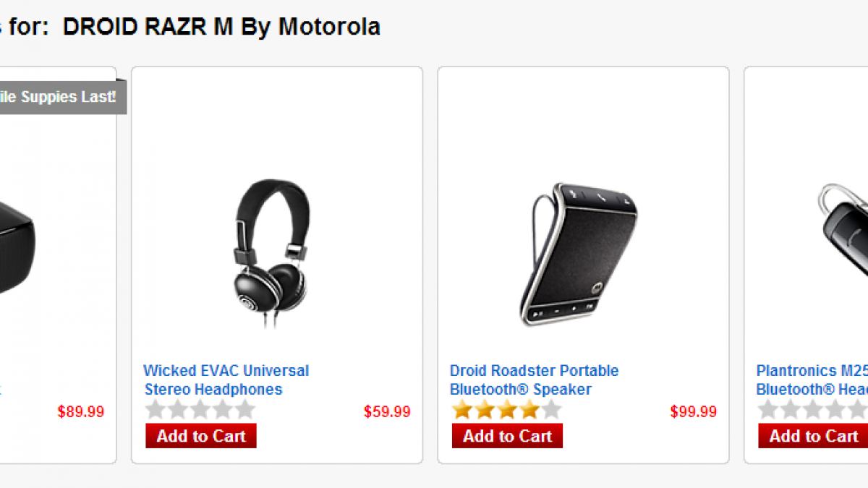The width and height of the screenshot is (868, 488).
Task: Click the $89.99 price on left product
Action: 81,412
